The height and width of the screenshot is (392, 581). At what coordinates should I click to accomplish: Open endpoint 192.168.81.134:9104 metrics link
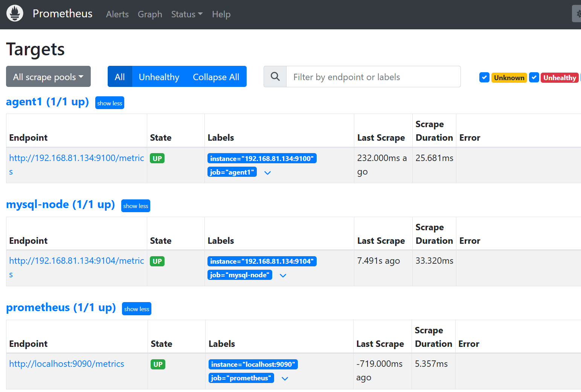pyautogui.click(x=76, y=267)
